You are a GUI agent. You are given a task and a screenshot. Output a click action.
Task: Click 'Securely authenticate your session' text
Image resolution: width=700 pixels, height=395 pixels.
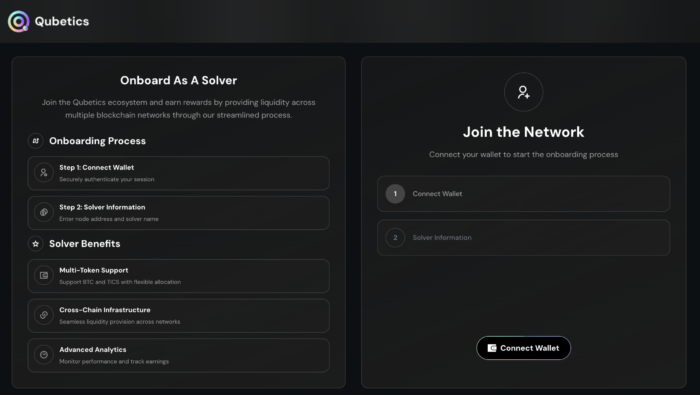(107, 179)
